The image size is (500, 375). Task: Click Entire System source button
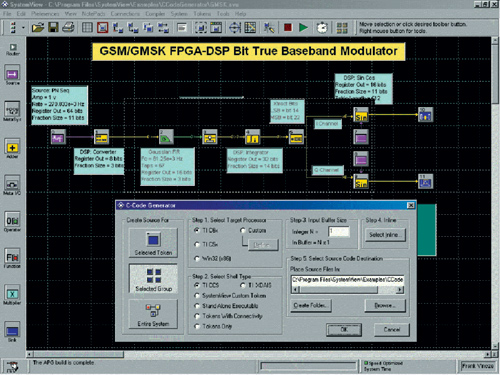coord(153,314)
